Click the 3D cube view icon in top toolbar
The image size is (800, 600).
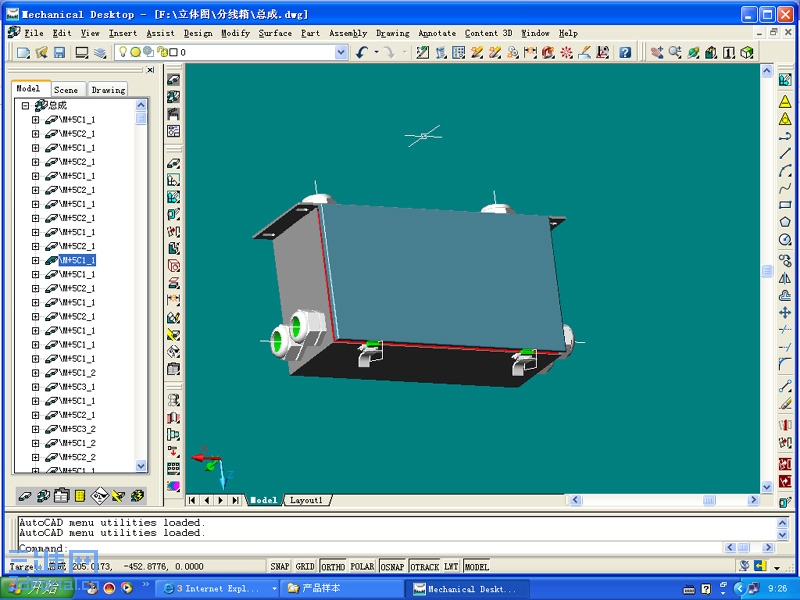click(747, 52)
